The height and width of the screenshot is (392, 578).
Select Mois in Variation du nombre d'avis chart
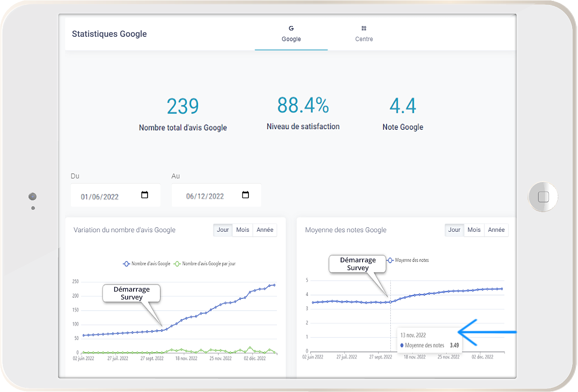(243, 230)
